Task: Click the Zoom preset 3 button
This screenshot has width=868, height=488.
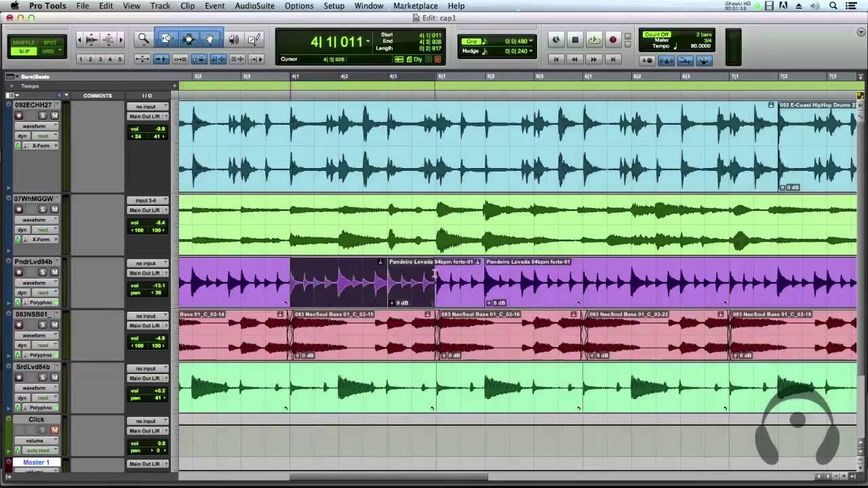Action: pos(100,59)
